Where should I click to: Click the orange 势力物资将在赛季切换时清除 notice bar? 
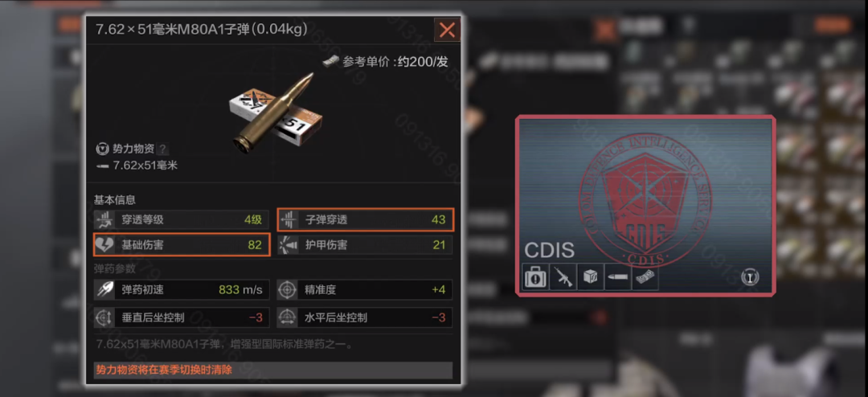point(273,370)
